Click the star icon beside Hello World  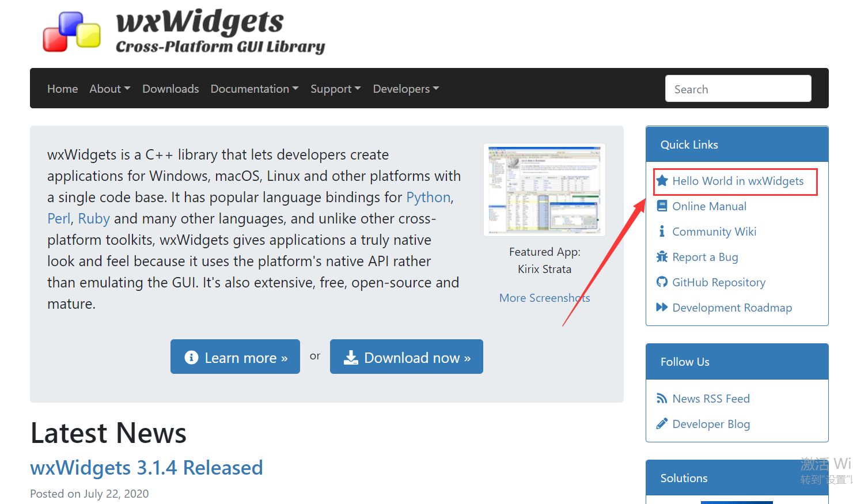coord(662,181)
